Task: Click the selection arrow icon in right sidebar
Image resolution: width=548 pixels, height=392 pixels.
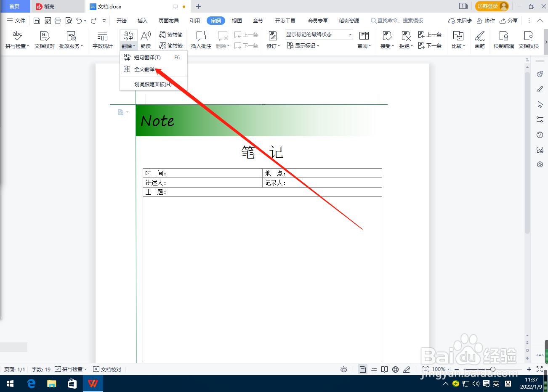Action: coord(540,104)
